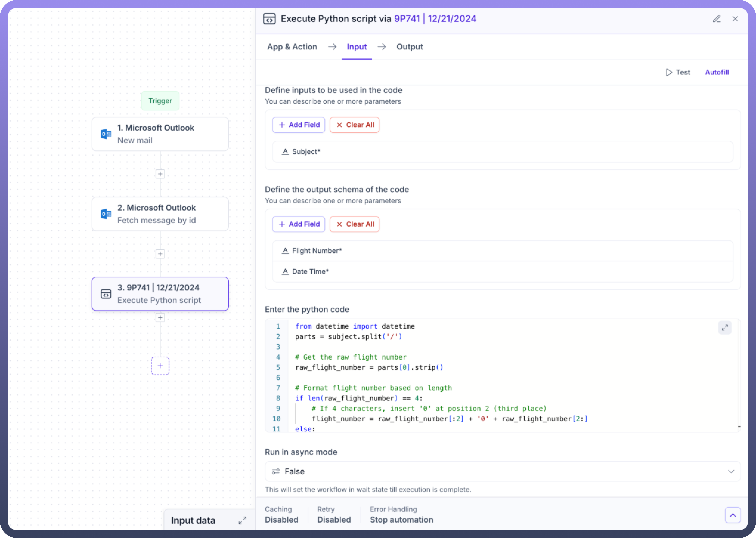Click Clear All under output schema
The width and height of the screenshot is (756, 538).
[354, 224]
